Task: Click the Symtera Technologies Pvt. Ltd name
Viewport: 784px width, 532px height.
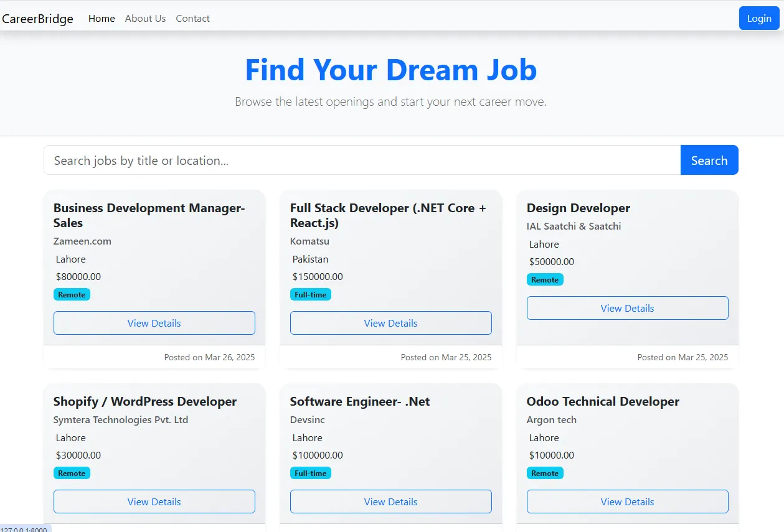Action: (121, 419)
